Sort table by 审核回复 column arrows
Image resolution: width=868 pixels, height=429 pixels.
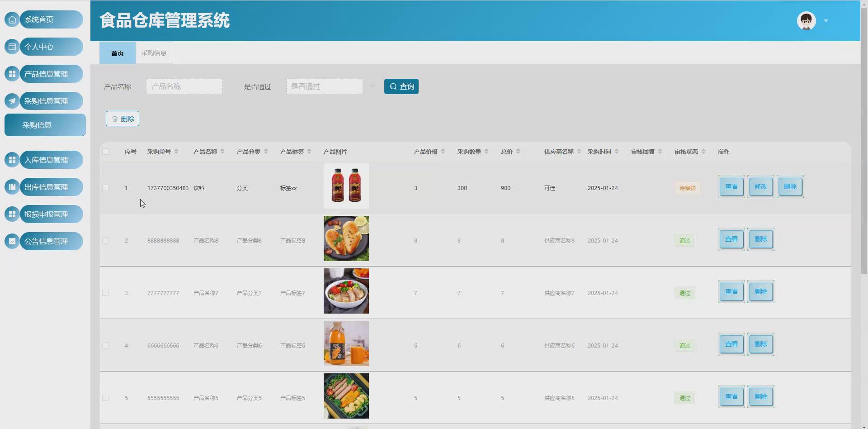[x=660, y=152]
